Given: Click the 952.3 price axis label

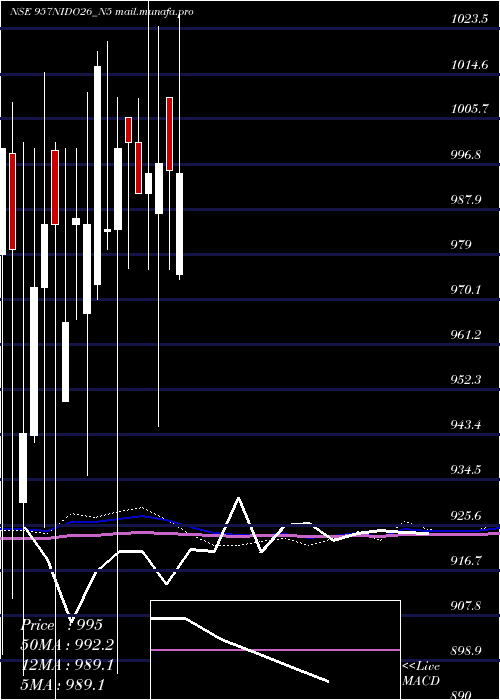Looking at the screenshot, I should pos(466,380).
